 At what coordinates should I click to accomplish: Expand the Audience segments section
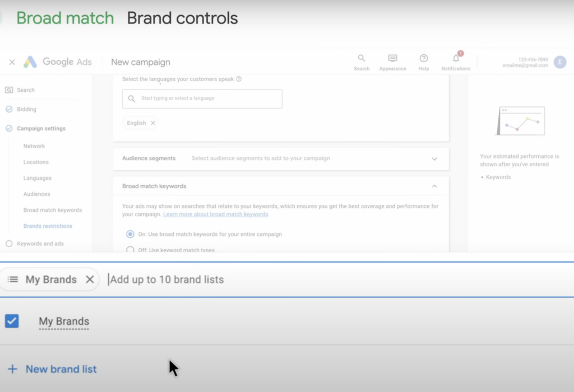[434, 159]
